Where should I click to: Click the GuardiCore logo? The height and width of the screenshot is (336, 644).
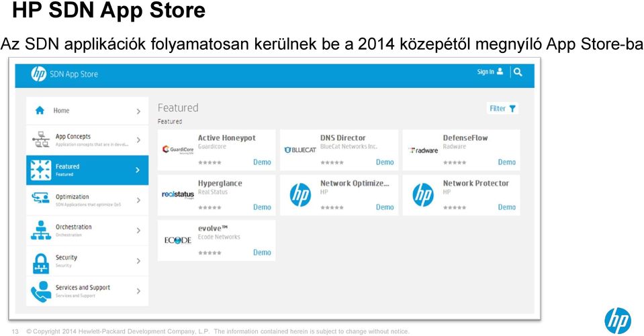coord(178,150)
